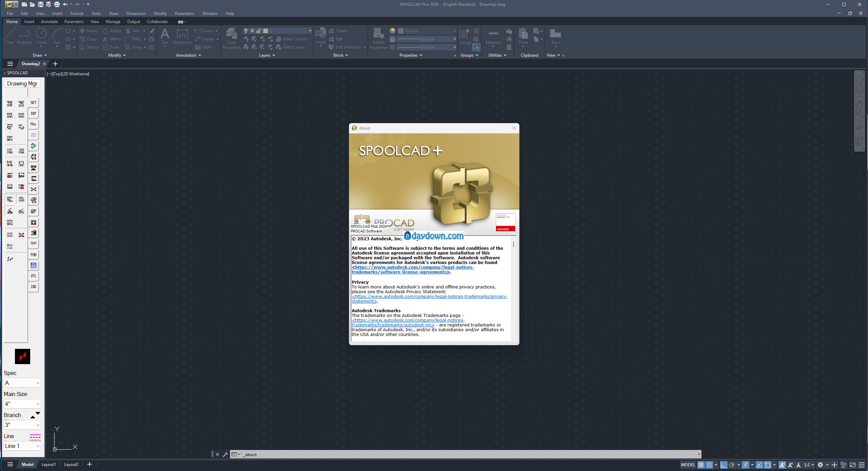Click the Plot print icon in quick access toolbar
The width and height of the screenshot is (868, 471).
[57, 4]
